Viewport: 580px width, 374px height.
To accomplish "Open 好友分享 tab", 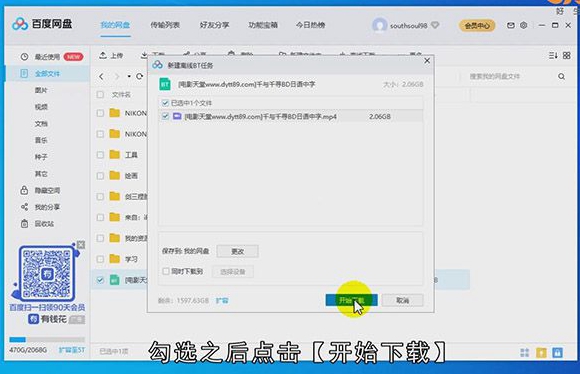I will [214, 25].
